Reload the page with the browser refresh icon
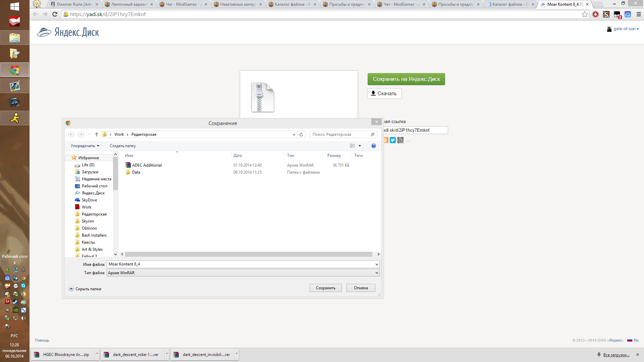This screenshot has height=362, width=644. point(55,14)
